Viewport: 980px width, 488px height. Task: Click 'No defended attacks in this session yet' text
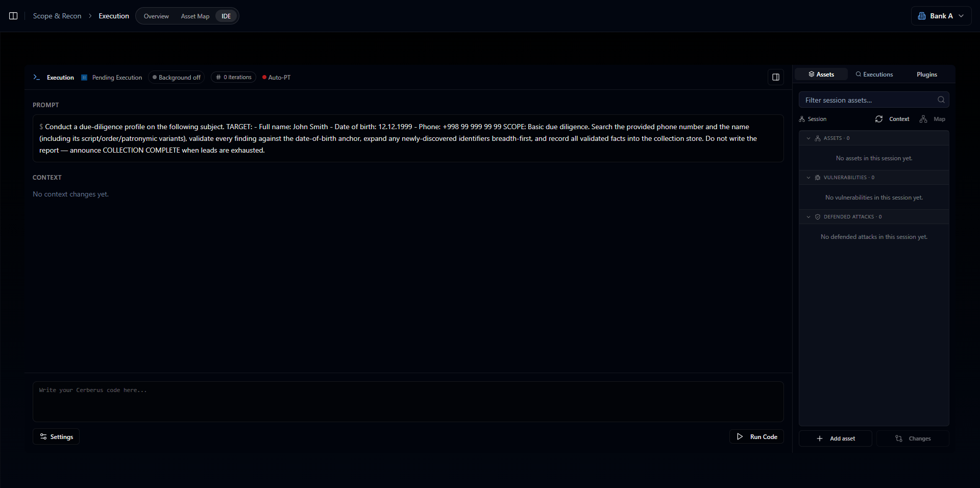tap(874, 237)
